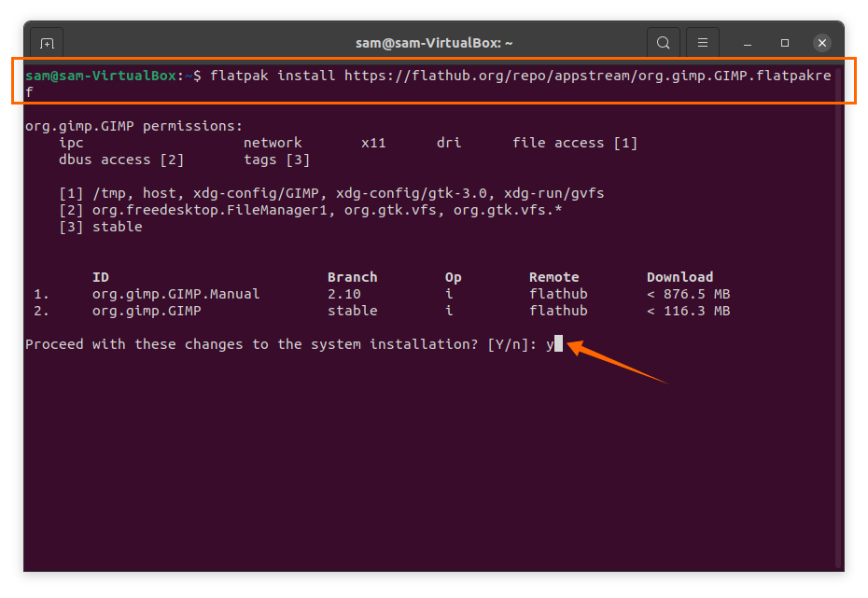Open the terminal search tool
The width and height of the screenshot is (868, 598).
pyautogui.click(x=664, y=43)
